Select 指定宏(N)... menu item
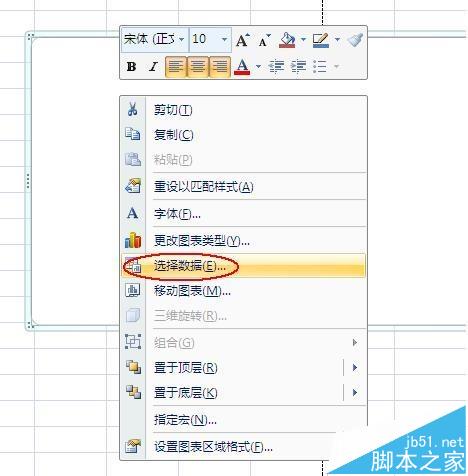 [x=243, y=420]
